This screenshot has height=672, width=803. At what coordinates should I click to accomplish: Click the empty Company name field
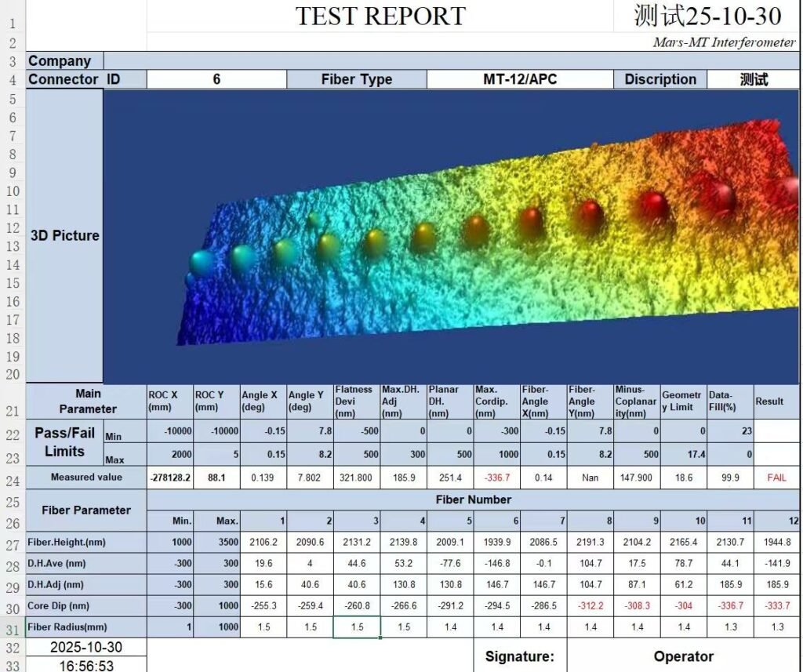coord(451,61)
